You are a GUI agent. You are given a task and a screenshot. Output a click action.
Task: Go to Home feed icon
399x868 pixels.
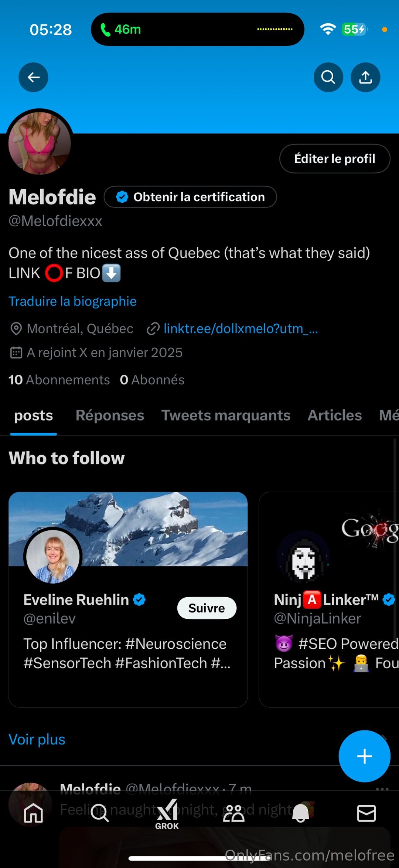(33, 813)
